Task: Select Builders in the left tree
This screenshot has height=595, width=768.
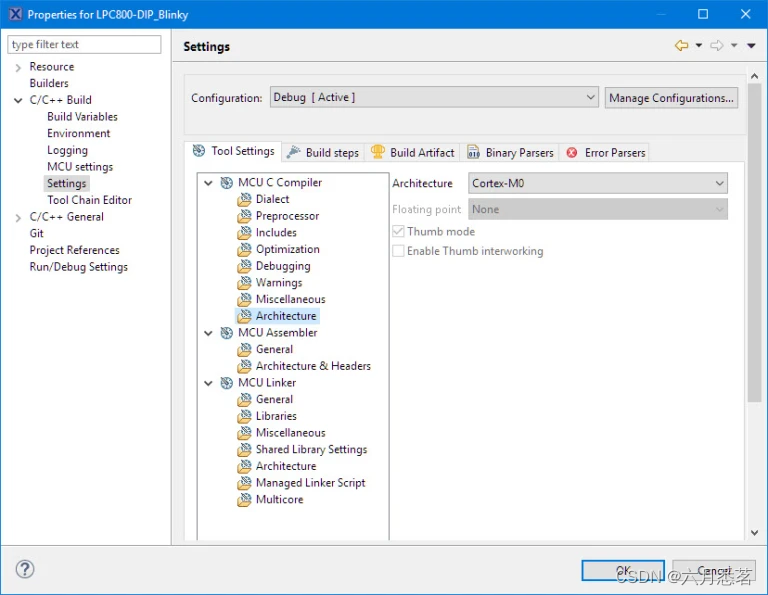Action: 49,83
